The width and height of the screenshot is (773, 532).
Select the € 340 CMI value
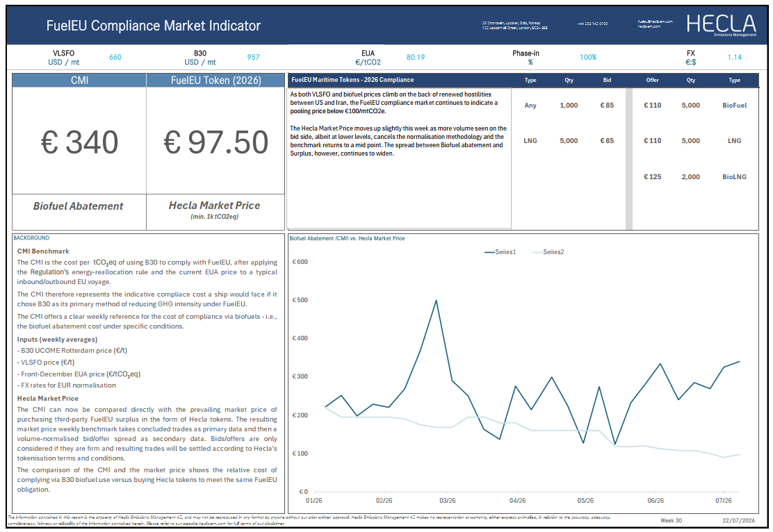coord(79,142)
